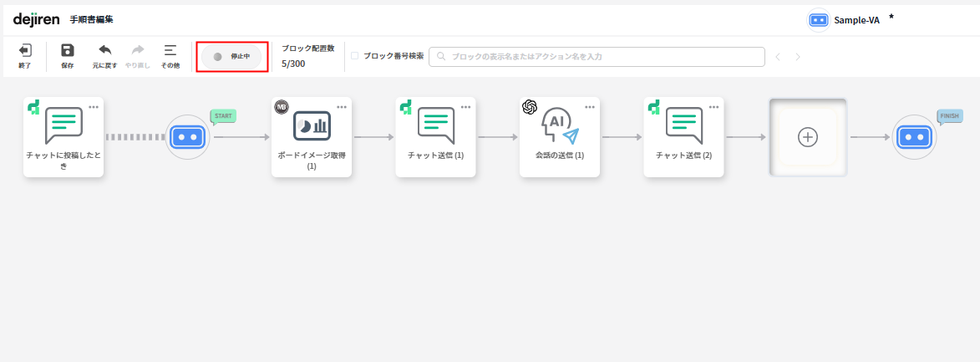The image size is (980, 362).
Task: Open 会話の送信 (1) three-dot menu
Action: point(590,106)
